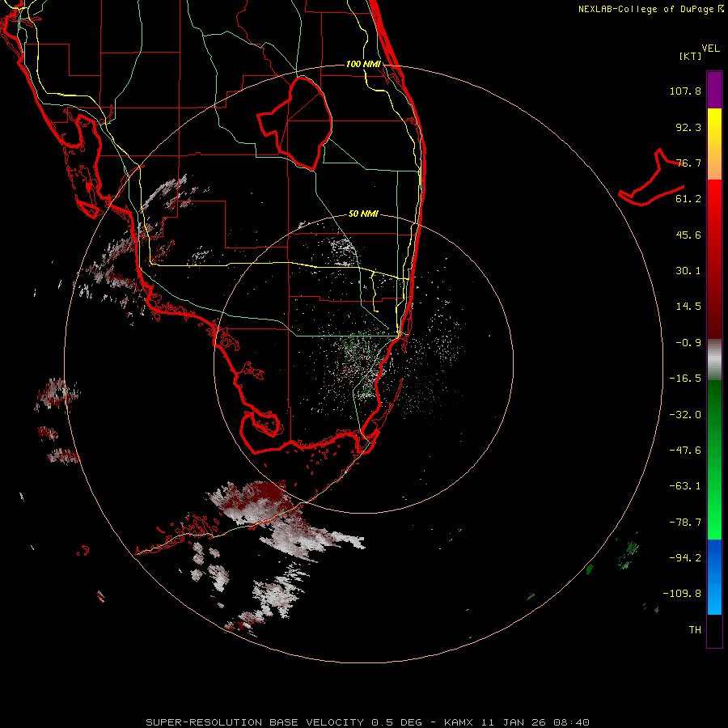Select the -63.1 legend value
The image size is (728, 728).
[685, 486]
